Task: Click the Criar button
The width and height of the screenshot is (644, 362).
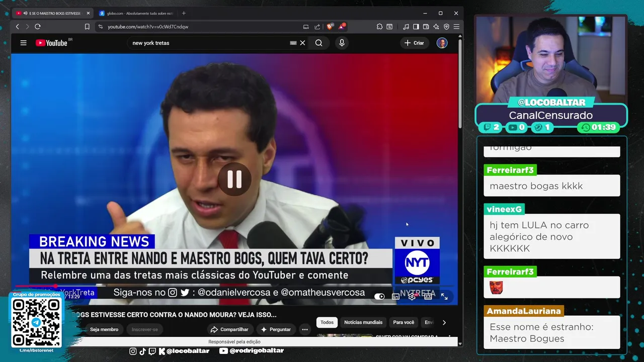Action: tap(414, 43)
